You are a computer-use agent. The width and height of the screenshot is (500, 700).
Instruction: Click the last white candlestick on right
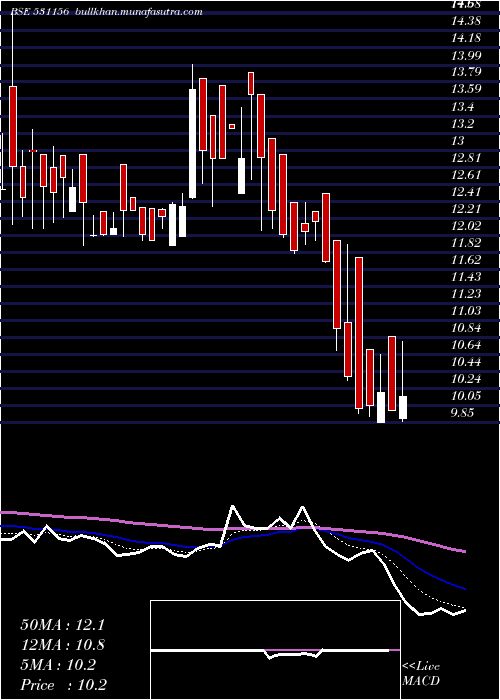tap(403, 407)
